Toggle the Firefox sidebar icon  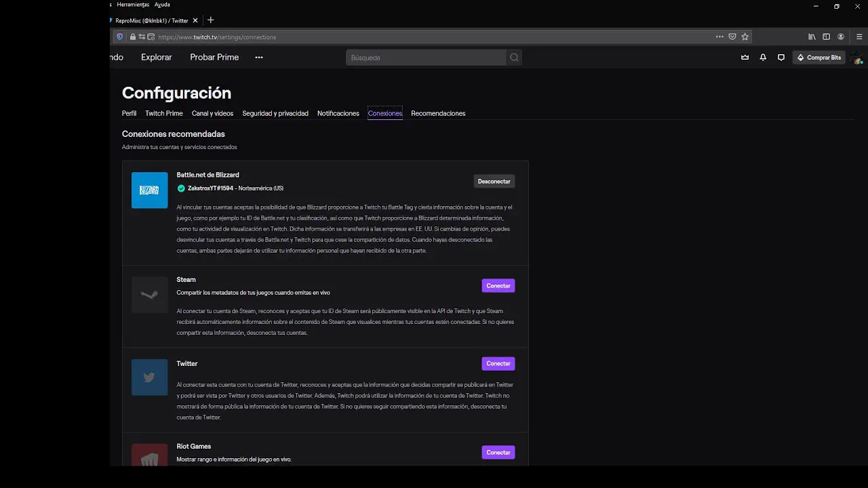point(826,37)
